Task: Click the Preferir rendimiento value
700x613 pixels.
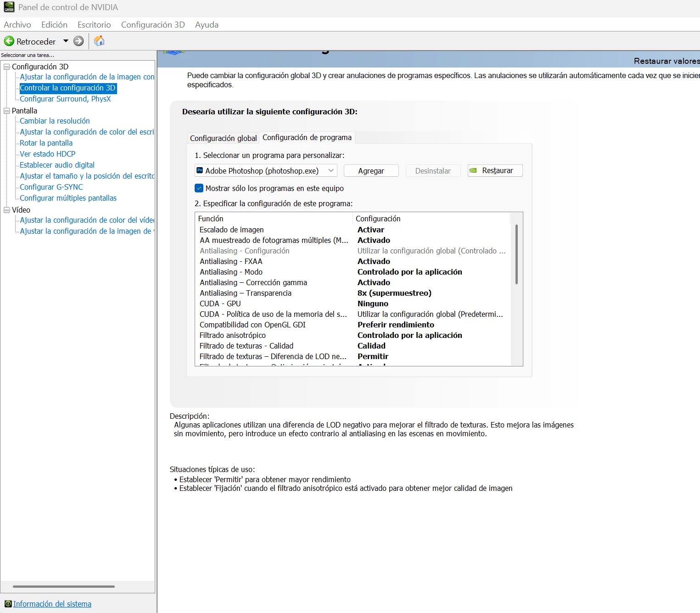Action: tap(396, 325)
